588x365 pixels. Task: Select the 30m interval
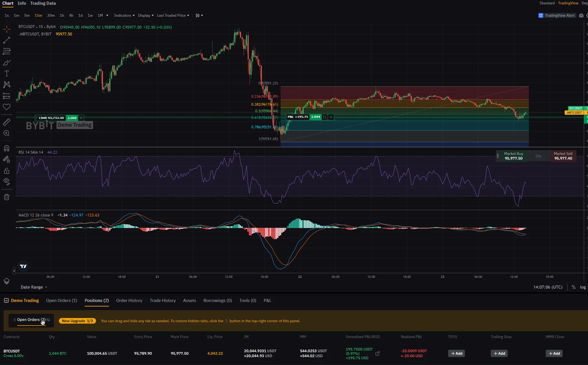(x=51, y=16)
